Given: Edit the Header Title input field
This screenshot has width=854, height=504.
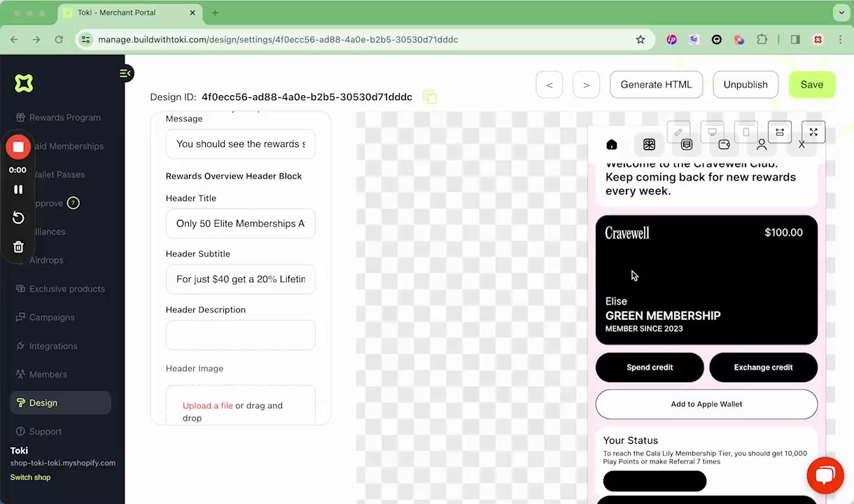Looking at the screenshot, I should pos(240,223).
